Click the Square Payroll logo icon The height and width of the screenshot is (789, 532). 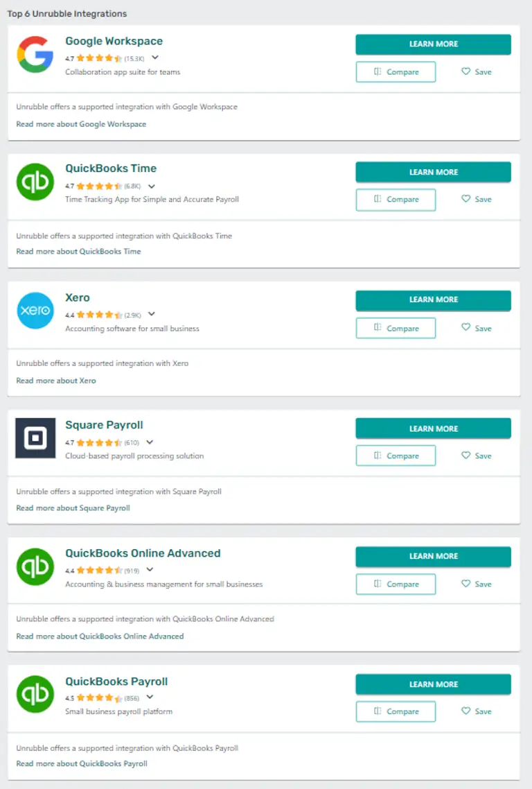pyautogui.click(x=35, y=438)
